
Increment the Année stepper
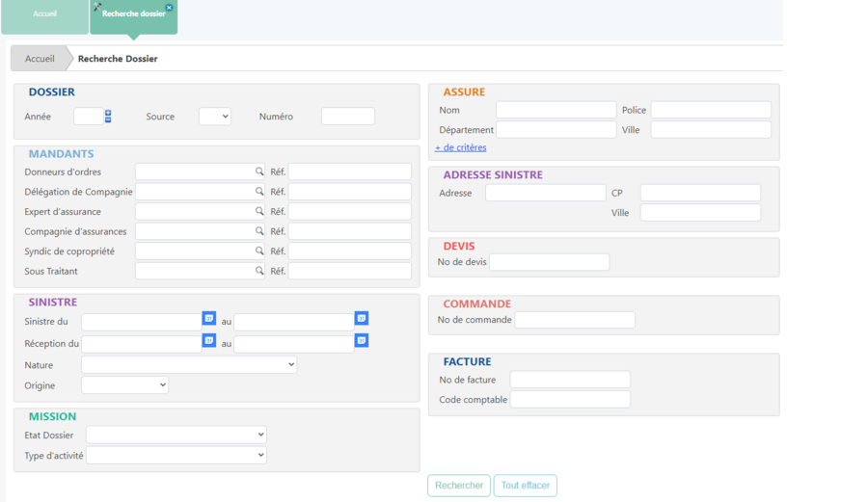pyautogui.click(x=108, y=113)
